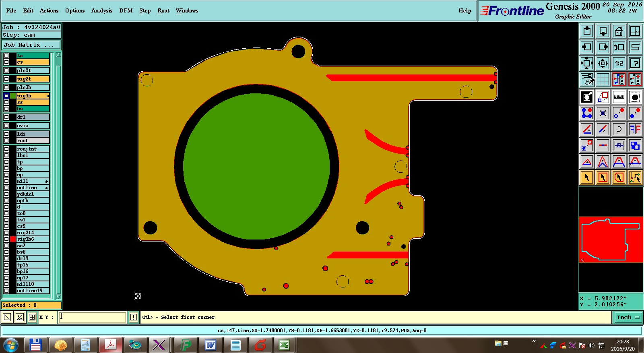This screenshot has height=353, width=644.
Task: Select the mill layer name
Action: point(33,181)
